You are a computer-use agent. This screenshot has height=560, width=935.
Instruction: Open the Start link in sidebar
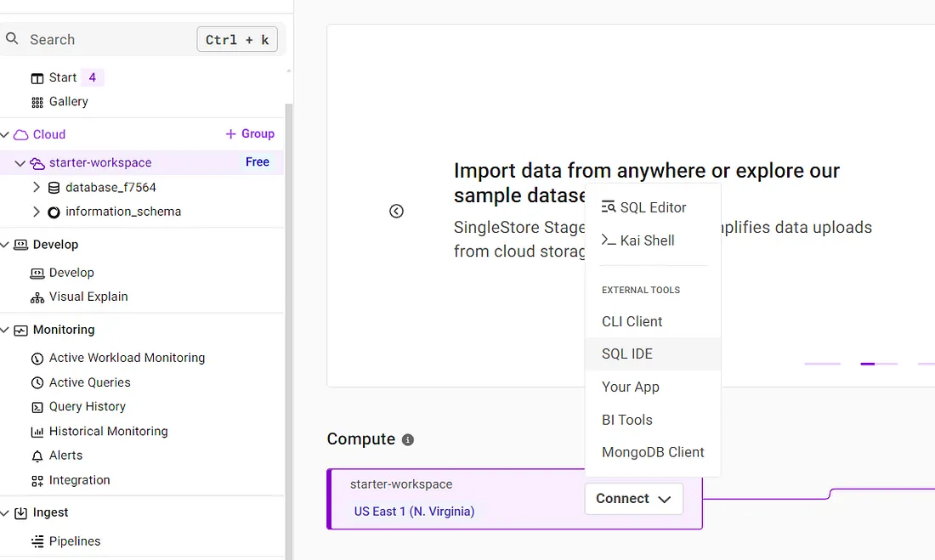click(63, 77)
